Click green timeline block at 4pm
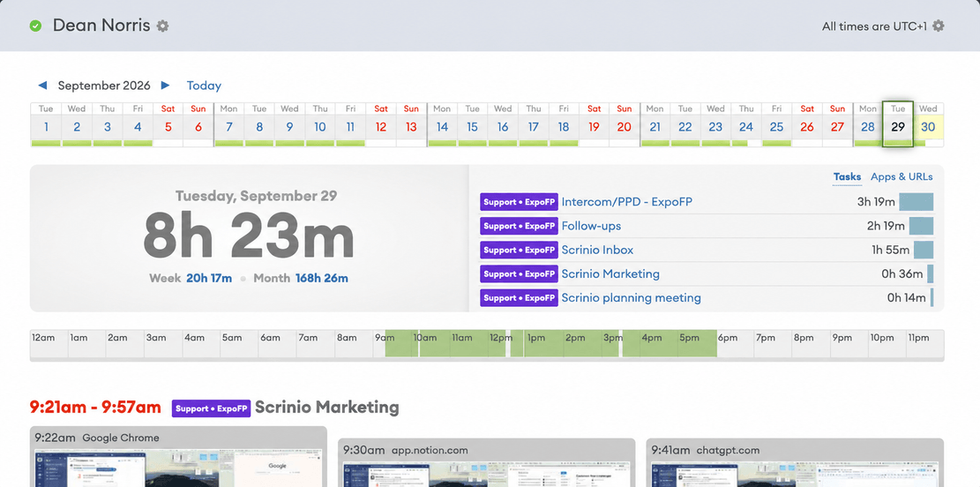 (x=670, y=343)
